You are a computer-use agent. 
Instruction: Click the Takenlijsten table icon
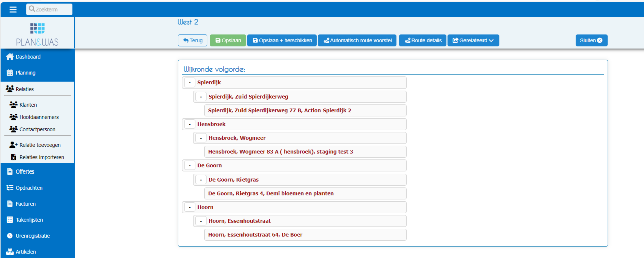click(x=10, y=220)
